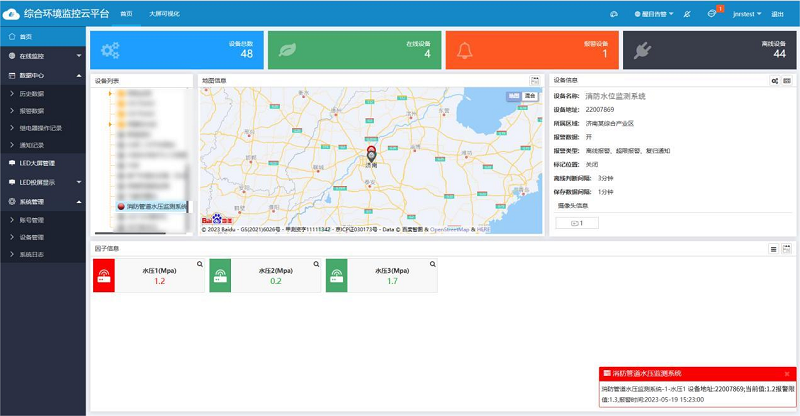Click the dashboard icon in the top bar

point(612,14)
